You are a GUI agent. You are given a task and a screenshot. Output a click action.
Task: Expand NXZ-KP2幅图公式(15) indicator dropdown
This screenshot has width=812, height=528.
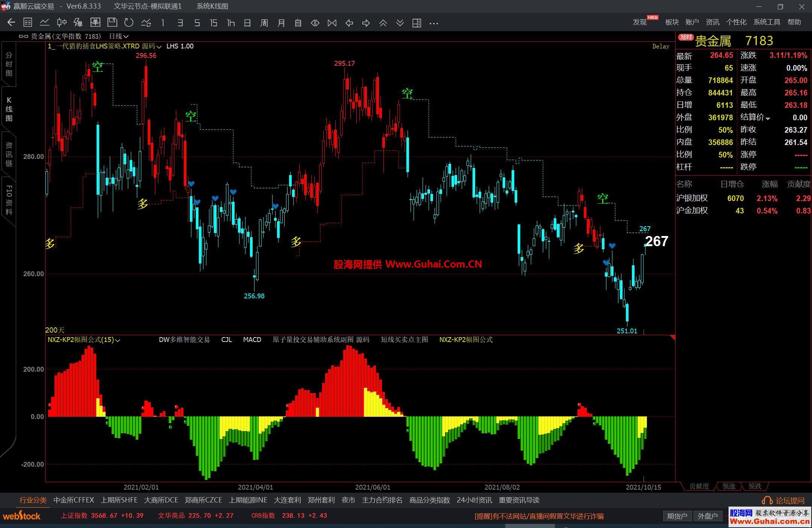pos(118,340)
